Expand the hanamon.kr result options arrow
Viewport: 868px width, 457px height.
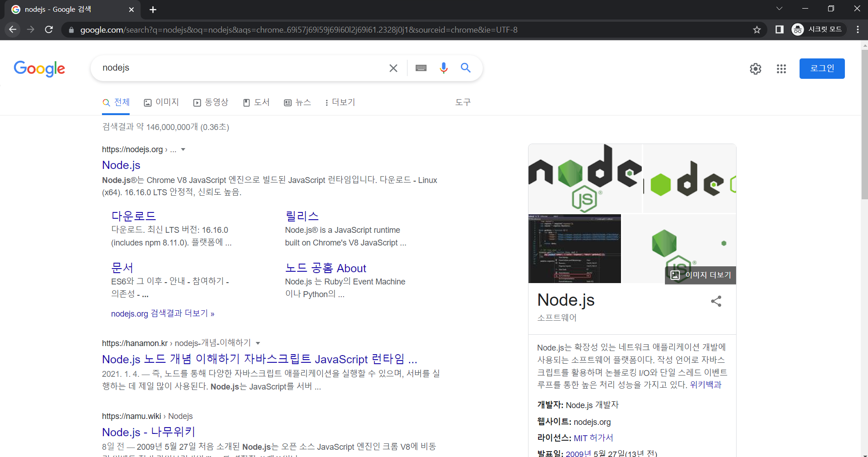[x=258, y=343]
